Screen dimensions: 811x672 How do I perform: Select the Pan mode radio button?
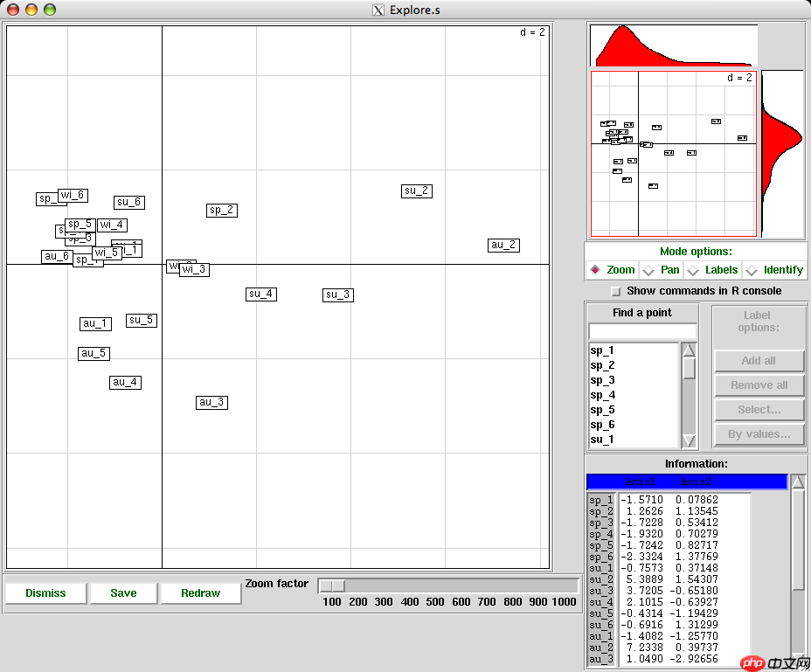point(648,270)
